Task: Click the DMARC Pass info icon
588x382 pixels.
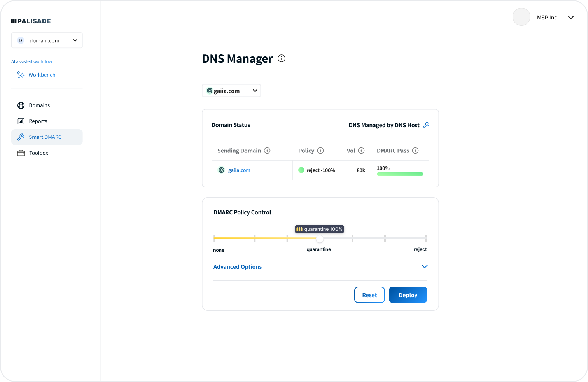Action: coord(415,151)
